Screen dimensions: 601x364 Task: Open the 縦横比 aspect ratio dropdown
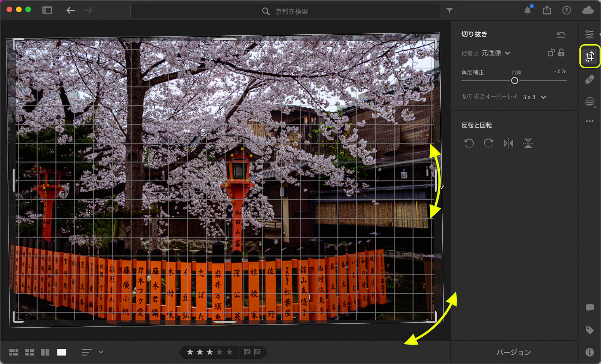click(496, 53)
